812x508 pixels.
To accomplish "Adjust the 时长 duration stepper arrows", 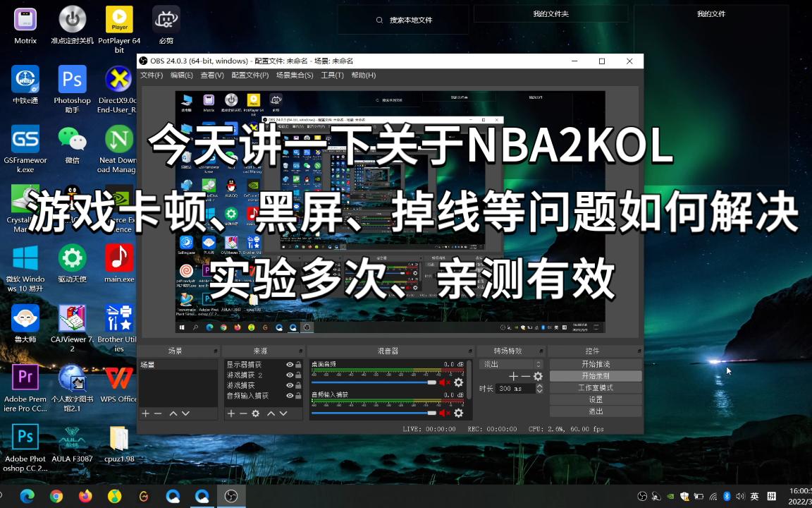I will [539, 388].
